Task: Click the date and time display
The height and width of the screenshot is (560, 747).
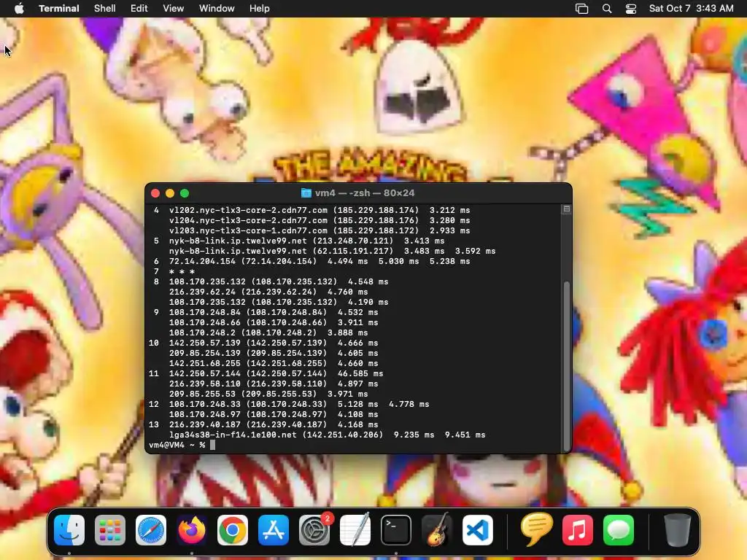Action: pyautogui.click(x=692, y=9)
